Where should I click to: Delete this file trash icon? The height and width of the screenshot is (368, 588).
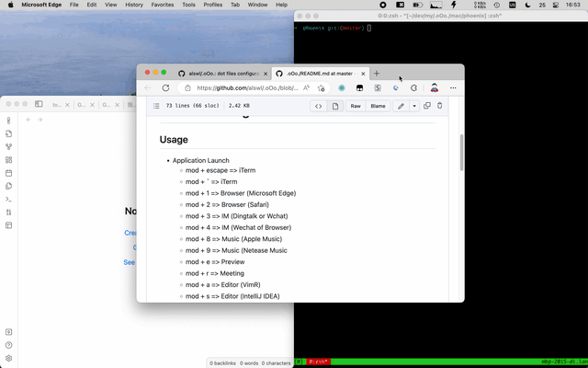click(x=440, y=106)
